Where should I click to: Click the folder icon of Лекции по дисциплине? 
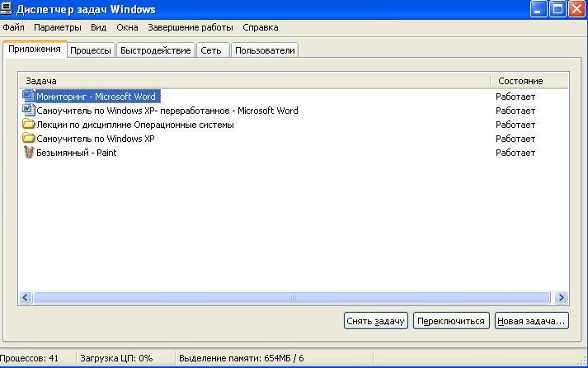[x=29, y=124]
